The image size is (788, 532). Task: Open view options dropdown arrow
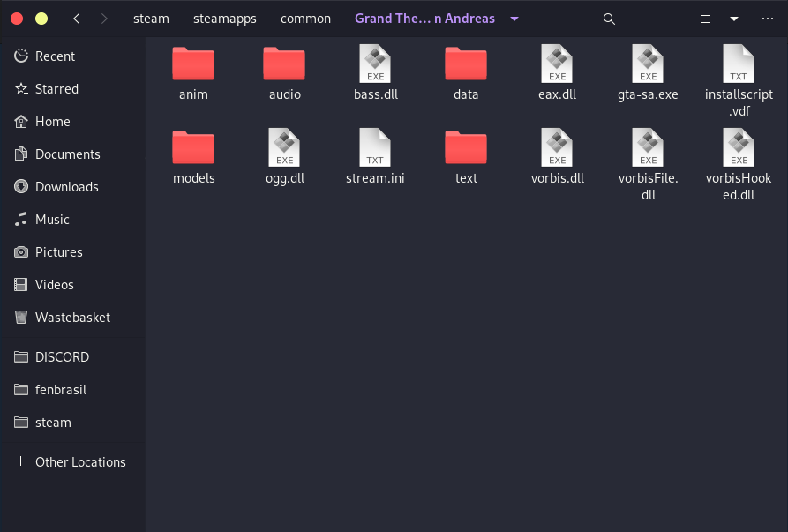click(733, 19)
